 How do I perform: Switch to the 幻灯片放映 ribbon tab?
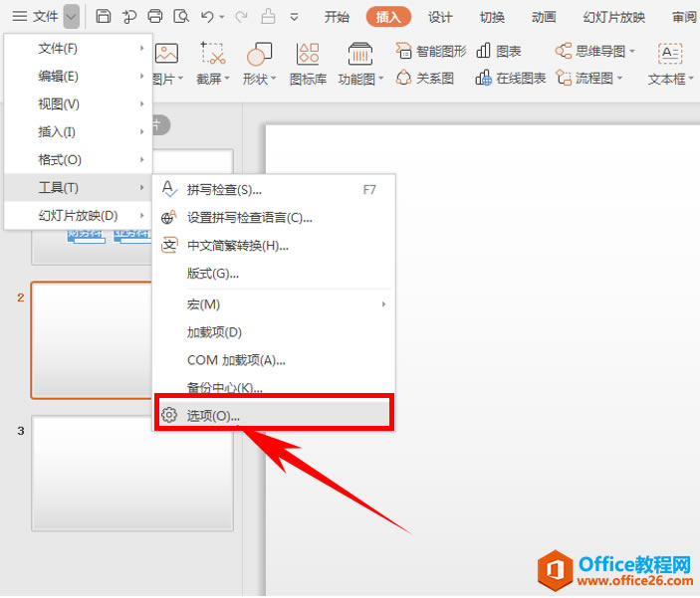[613, 17]
